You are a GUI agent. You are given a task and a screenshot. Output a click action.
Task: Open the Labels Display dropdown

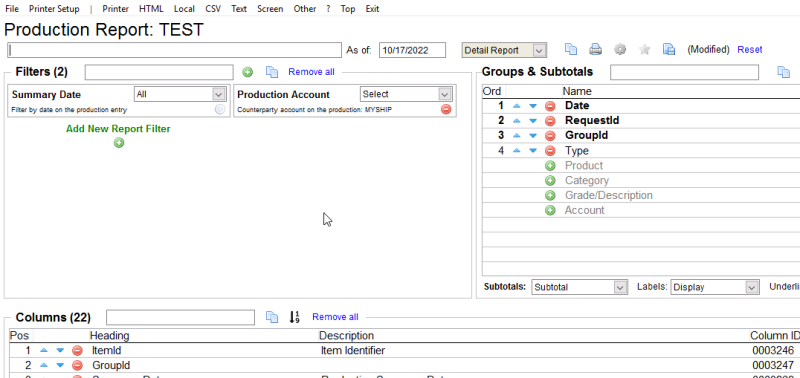click(x=715, y=287)
